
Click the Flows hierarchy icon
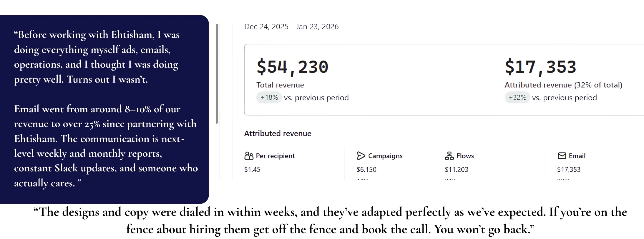[449, 156]
